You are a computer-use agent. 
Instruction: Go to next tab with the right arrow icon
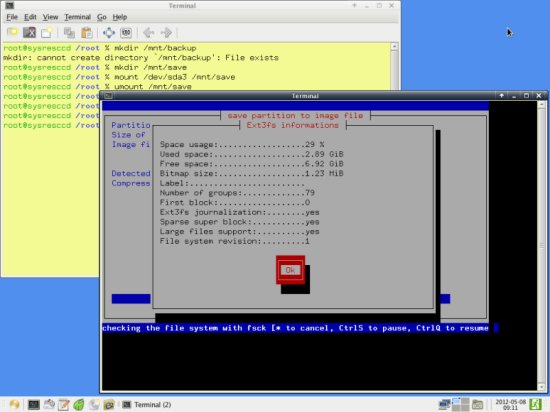(166, 33)
